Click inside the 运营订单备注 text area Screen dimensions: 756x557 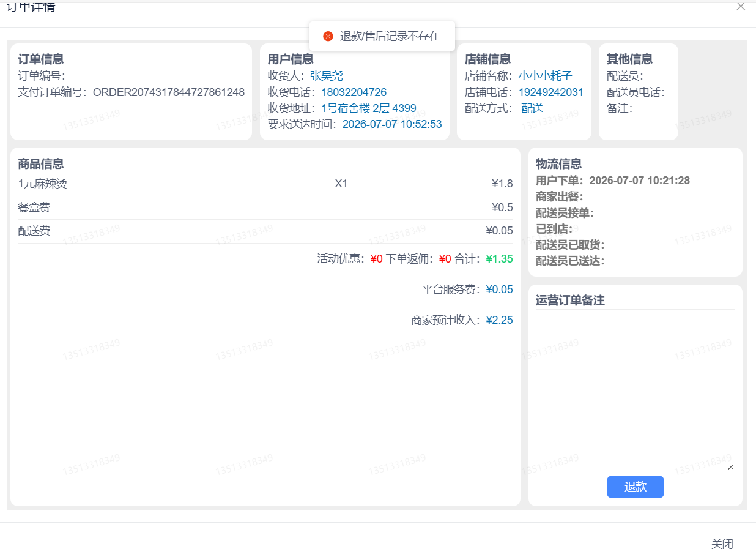[635, 390]
